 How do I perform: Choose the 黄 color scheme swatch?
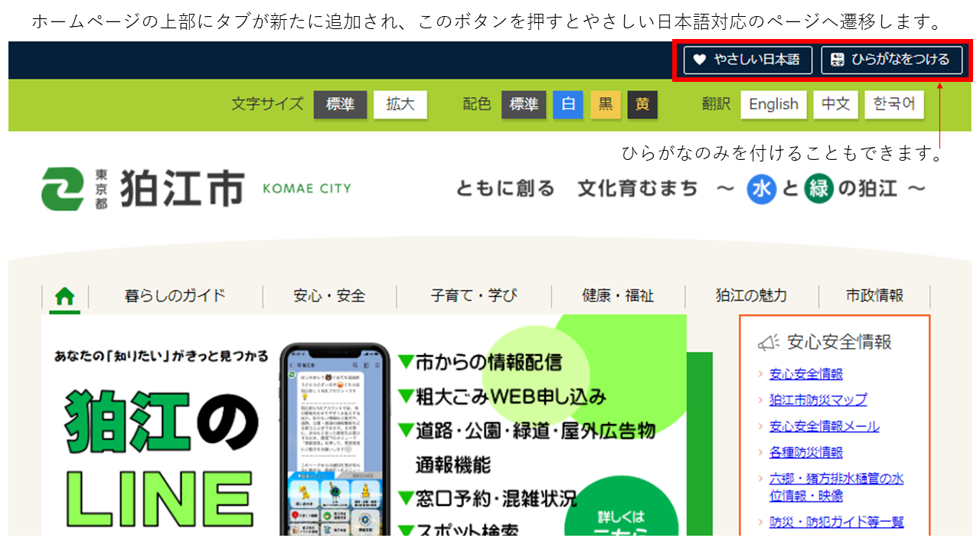642,105
